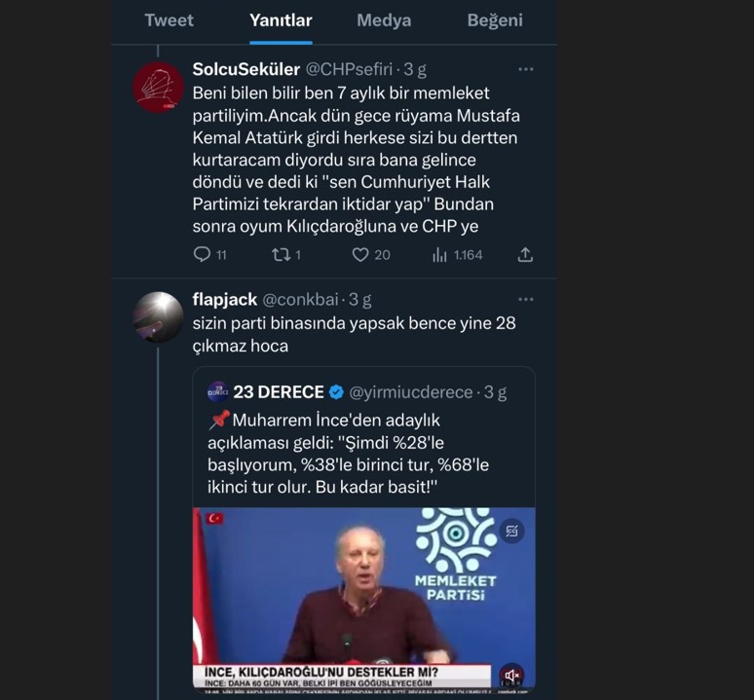The height and width of the screenshot is (700, 754).
Task: Open more options on flapjack's tweet
Action: point(526,299)
